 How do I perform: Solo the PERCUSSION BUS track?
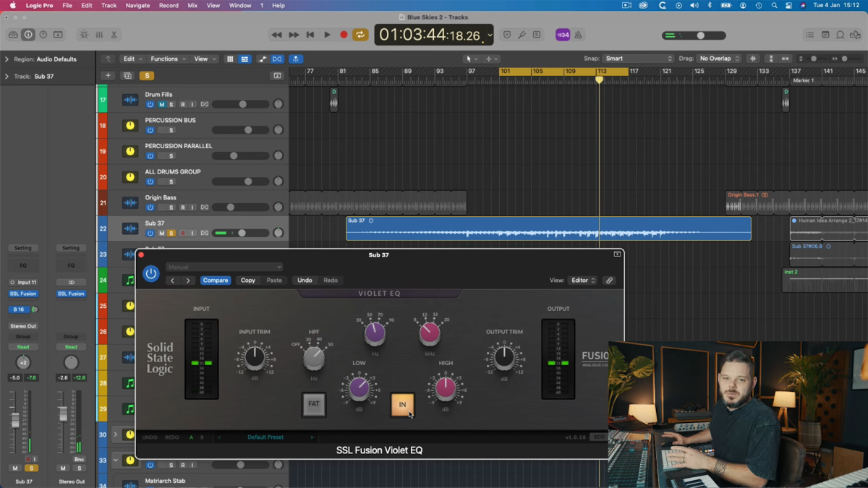point(171,130)
